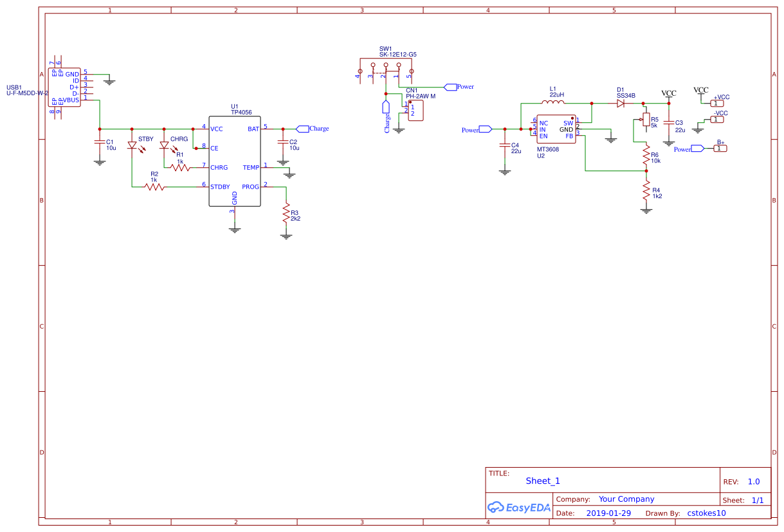This screenshot has height=532, width=784.
Task: Select the TP4056 charger IC symbol U1
Action: coord(235,161)
